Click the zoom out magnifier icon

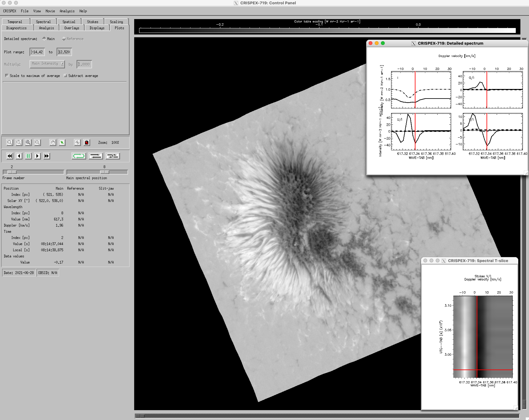37,142
